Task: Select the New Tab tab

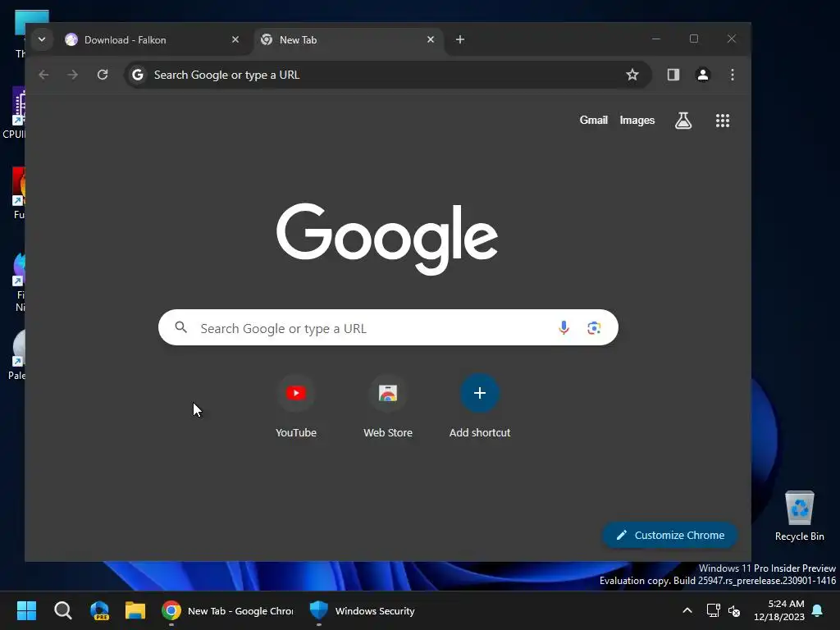Action: click(348, 39)
